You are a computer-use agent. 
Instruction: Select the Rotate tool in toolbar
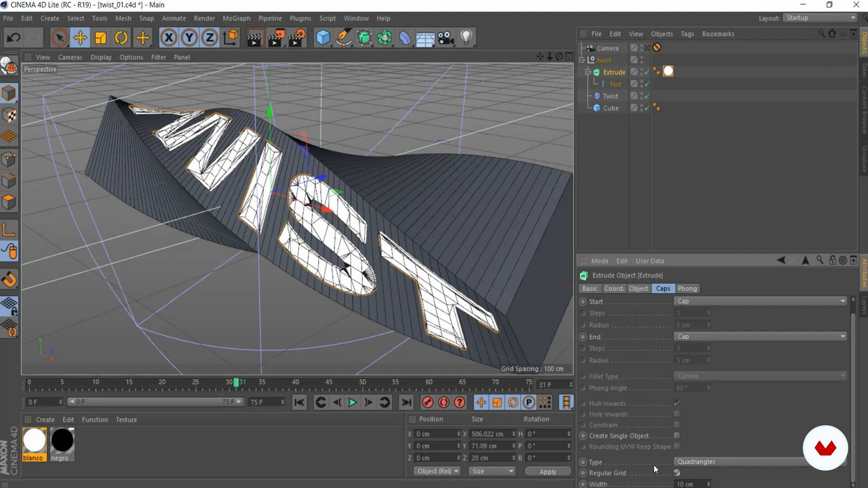(122, 38)
